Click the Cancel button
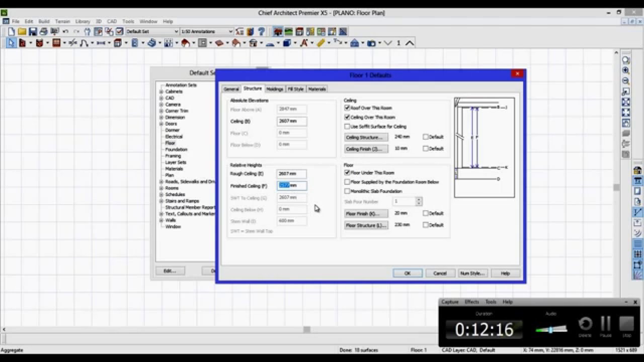 (440, 273)
